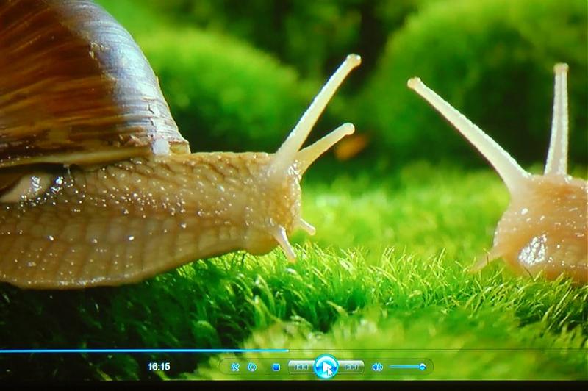The height and width of the screenshot is (391, 588).
Task: Lower volume by clicking the volume track middle
Action: [405, 366]
